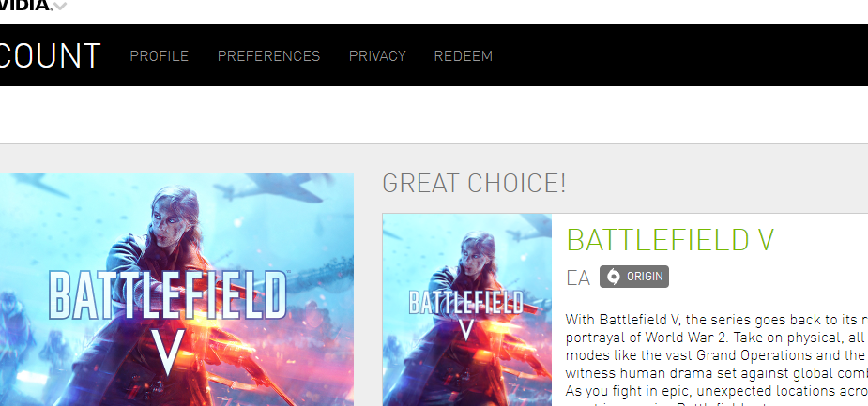Click the V emblem on small thumbnail
Viewport: 868px width, 406px height.
(x=466, y=330)
